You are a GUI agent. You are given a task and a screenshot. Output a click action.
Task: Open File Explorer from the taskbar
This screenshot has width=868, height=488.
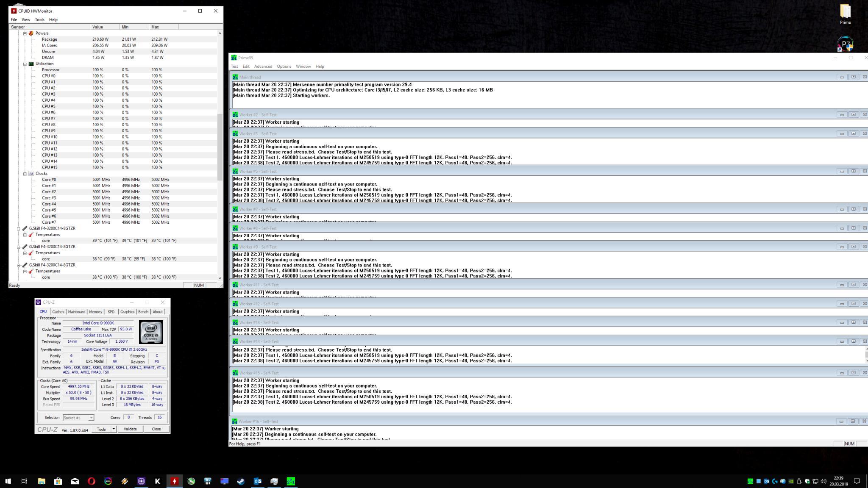tap(42, 481)
